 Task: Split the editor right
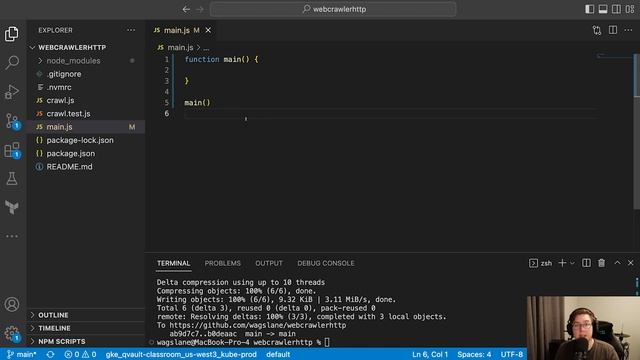coord(613,30)
